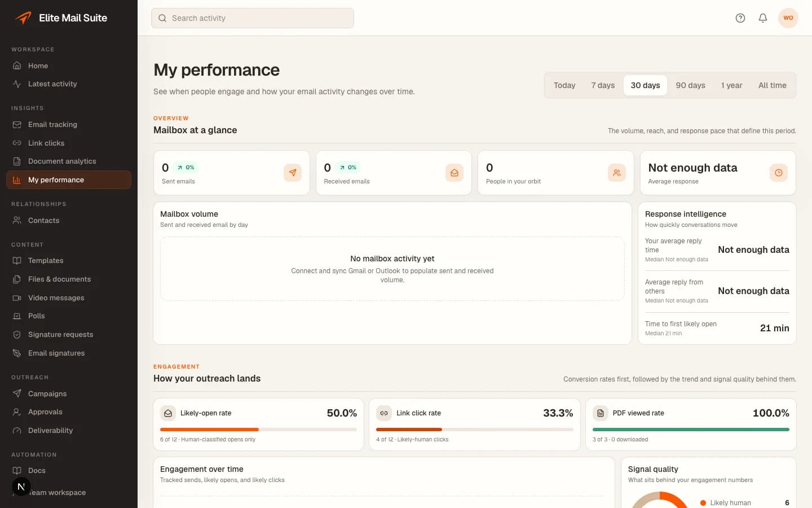Viewport: 812px width, 508px height.
Task: Click the Sent emails 0% trend badge
Action: (x=186, y=168)
